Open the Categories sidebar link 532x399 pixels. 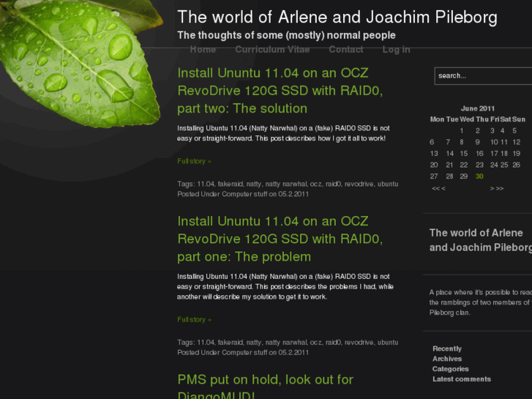[450, 369]
